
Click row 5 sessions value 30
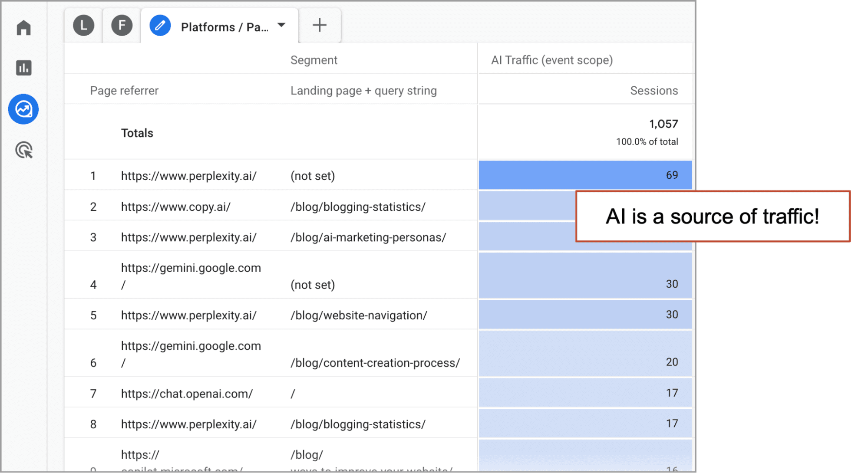coord(671,315)
